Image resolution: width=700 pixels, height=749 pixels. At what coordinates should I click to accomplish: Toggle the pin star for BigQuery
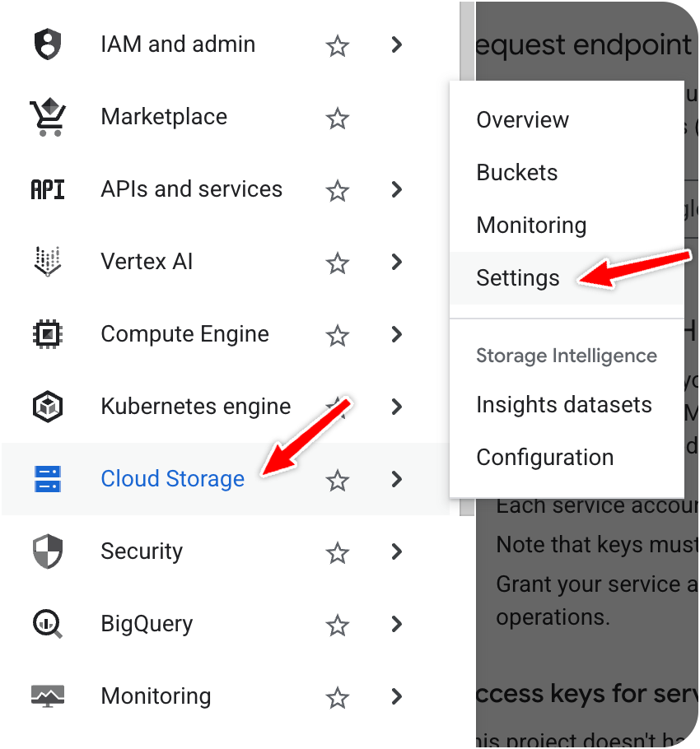pyautogui.click(x=338, y=626)
